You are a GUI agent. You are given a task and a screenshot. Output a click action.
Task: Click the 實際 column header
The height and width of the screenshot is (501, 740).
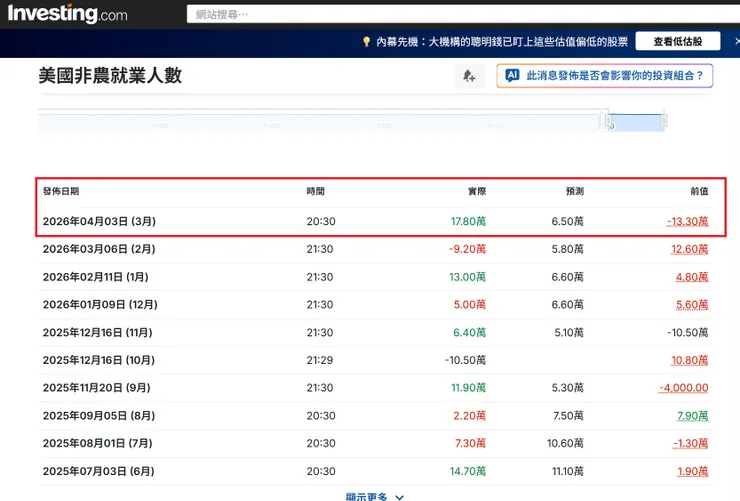pos(477,191)
